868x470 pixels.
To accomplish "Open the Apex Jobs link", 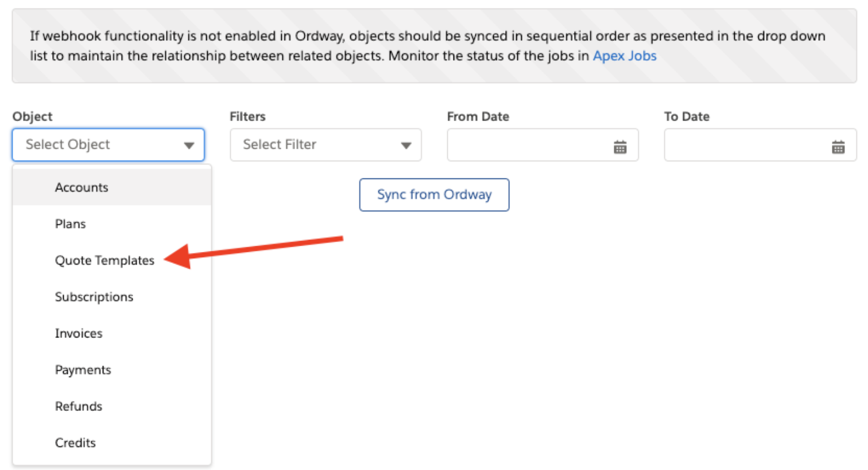I will tap(625, 56).
